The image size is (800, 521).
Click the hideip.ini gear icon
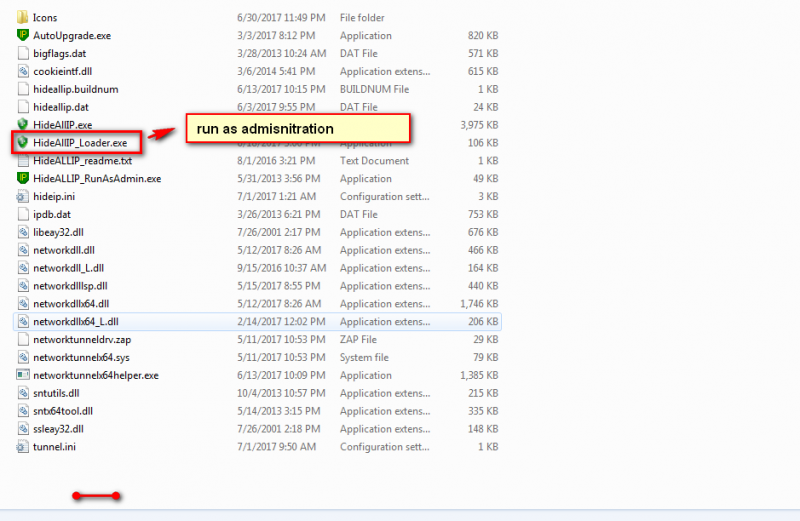coord(22,196)
